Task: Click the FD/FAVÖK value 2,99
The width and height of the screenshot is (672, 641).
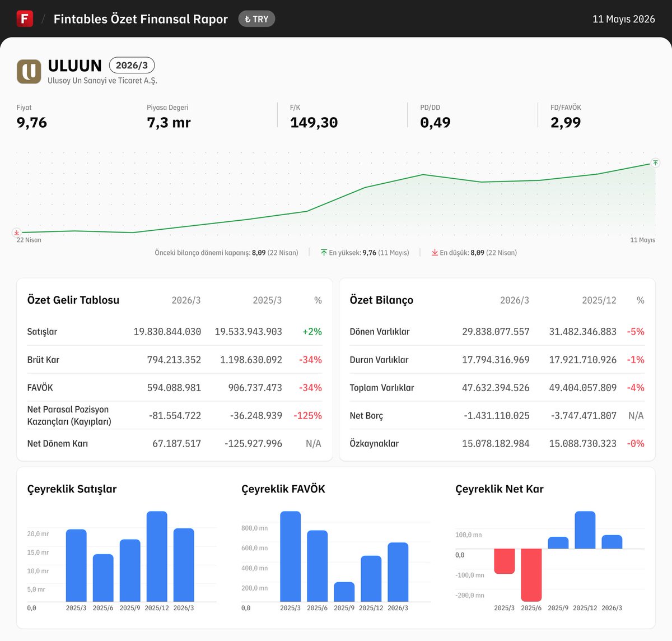Action: click(566, 123)
